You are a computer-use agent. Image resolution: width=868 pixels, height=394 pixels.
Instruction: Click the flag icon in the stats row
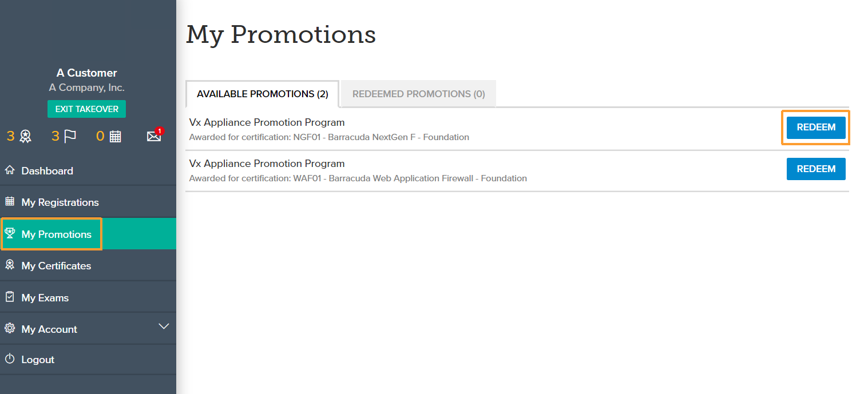pyautogui.click(x=70, y=136)
